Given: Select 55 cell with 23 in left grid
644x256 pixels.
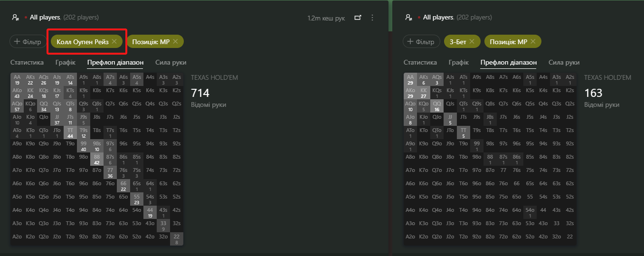Looking at the screenshot, I should click(x=137, y=199).
